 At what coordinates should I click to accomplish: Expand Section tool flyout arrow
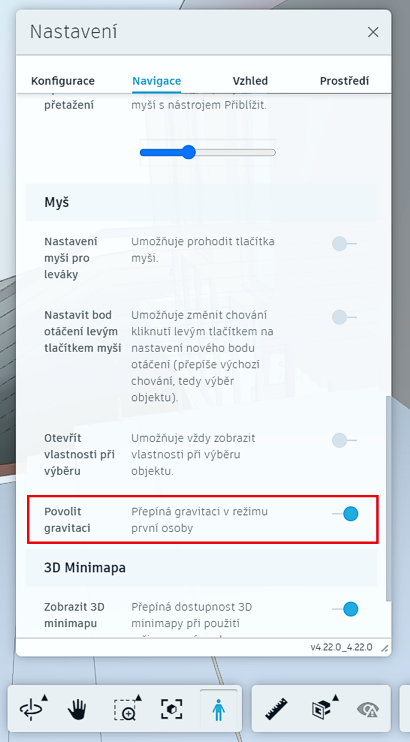tap(336, 697)
